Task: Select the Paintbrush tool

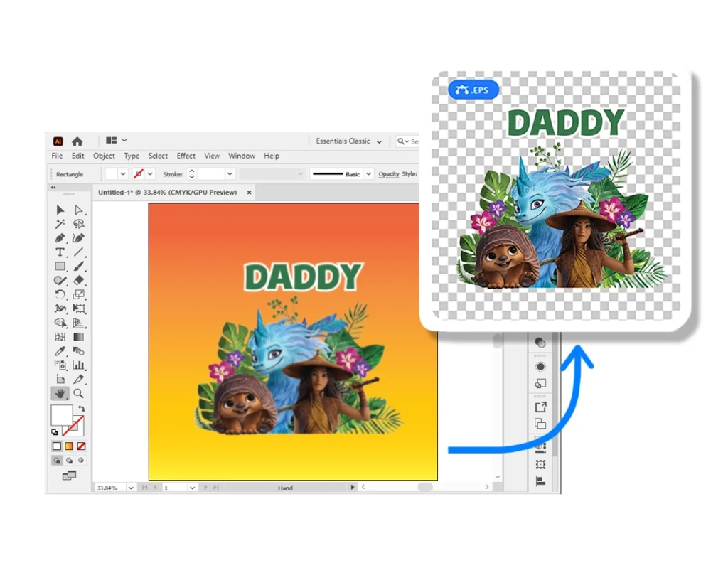Action: (79, 267)
